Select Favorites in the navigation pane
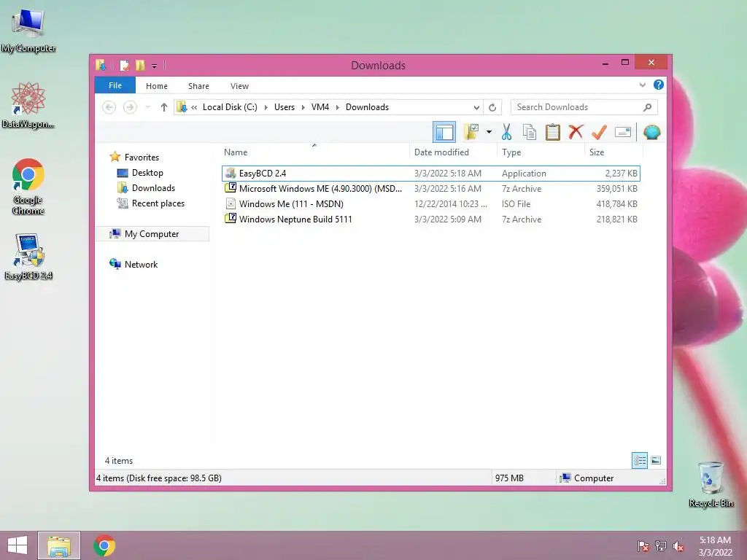The height and width of the screenshot is (560, 747). point(142,157)
